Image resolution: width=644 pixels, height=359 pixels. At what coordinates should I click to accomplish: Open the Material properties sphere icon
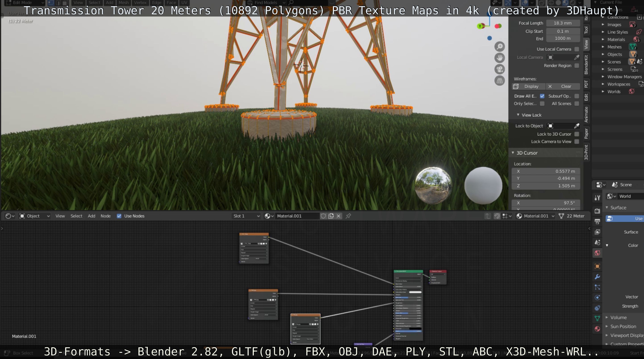pos(597,329)
